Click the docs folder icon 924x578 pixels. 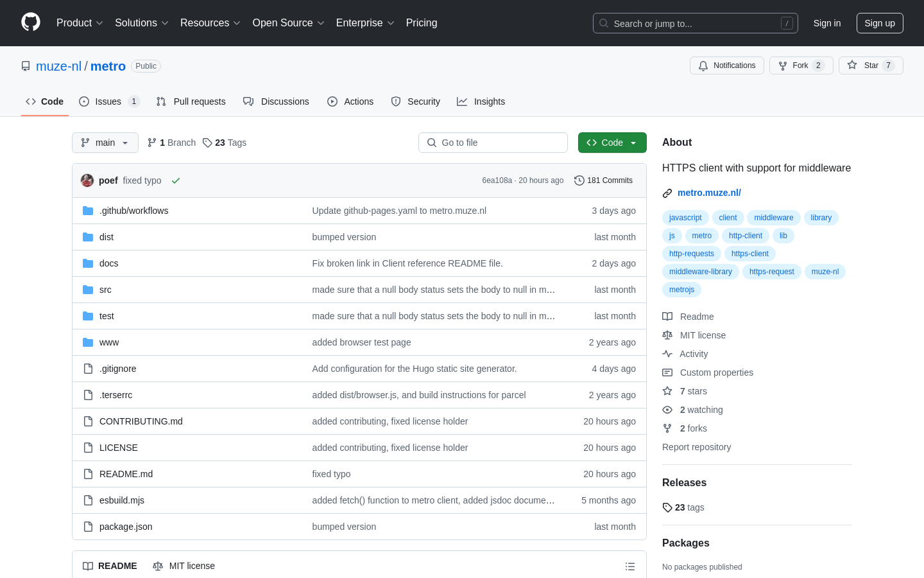click(88, 263)
